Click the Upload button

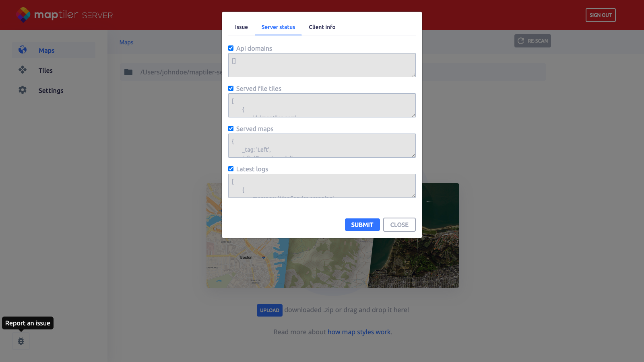pyautogui.click(x=269, y=310)
